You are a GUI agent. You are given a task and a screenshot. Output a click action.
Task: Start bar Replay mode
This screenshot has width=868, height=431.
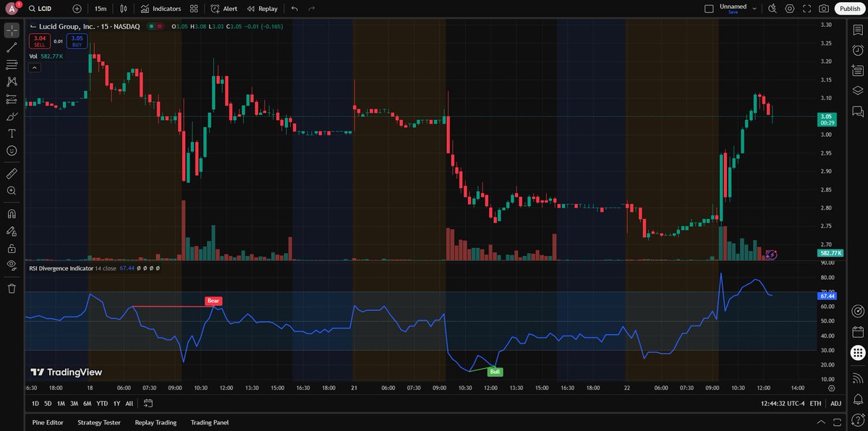pyautogui.click(x=262, y=9)
